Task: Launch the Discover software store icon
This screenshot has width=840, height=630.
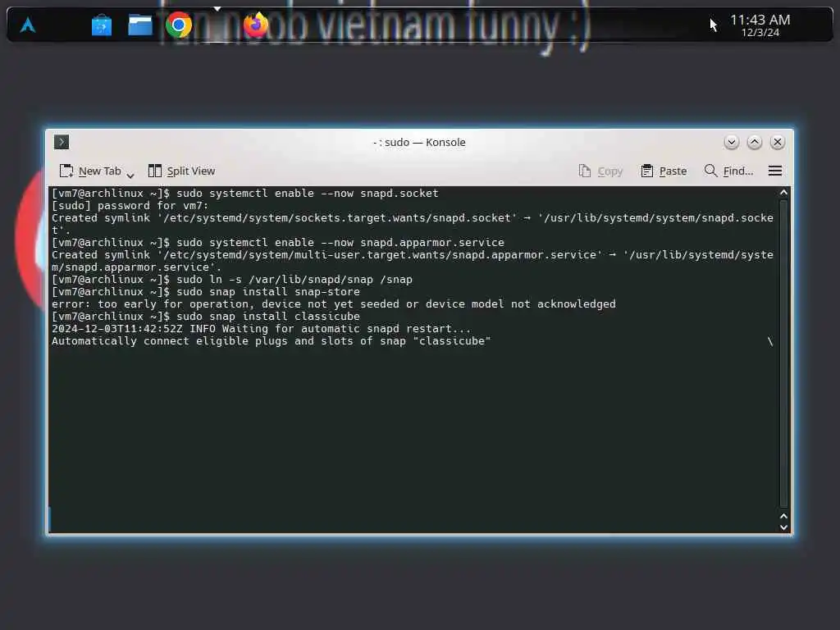Action: click(102, 25)
